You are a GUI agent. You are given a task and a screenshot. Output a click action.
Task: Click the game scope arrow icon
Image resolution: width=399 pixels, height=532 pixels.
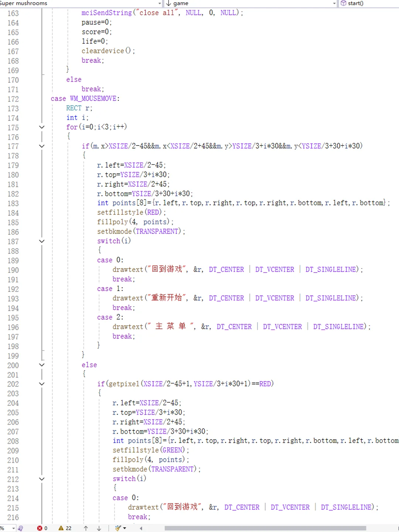[169, 3]
